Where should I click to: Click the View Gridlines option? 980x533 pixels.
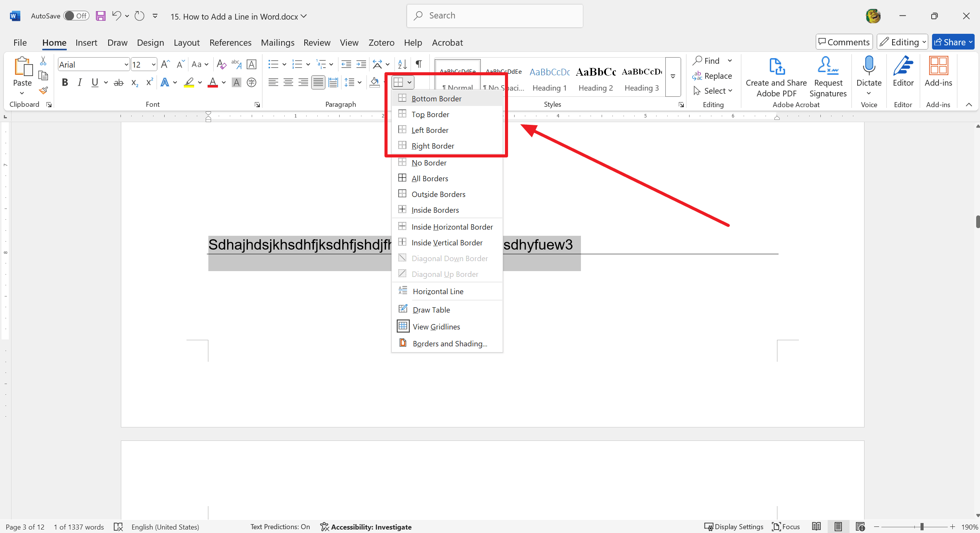(437, 326)
